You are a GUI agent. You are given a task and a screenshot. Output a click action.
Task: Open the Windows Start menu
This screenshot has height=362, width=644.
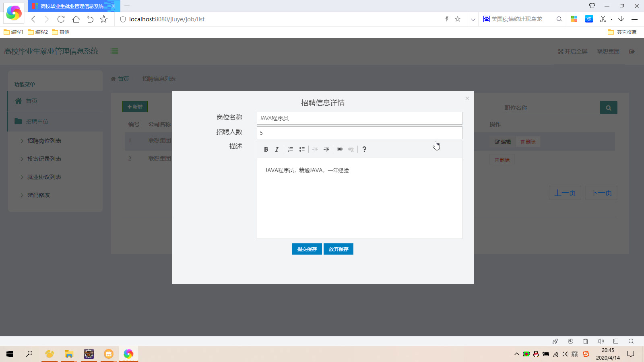pyautogui.click(x=10, y=354)
